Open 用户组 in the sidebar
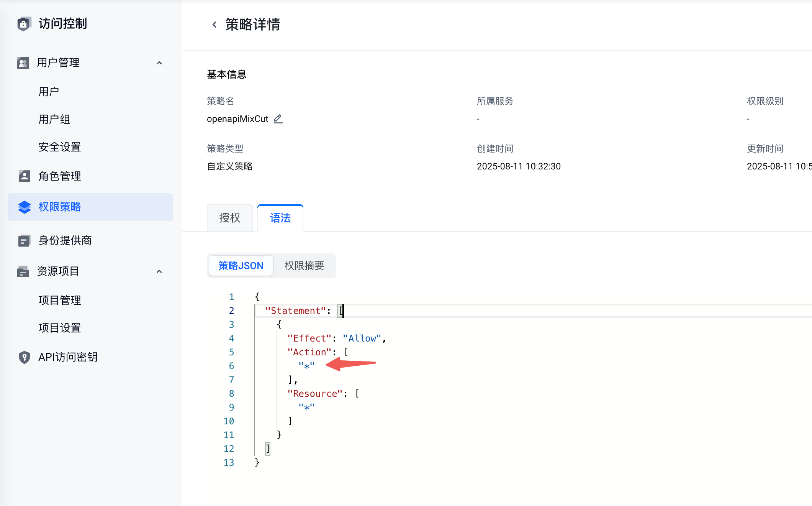This screenshot has width=812, height=506. click(54, 119)
